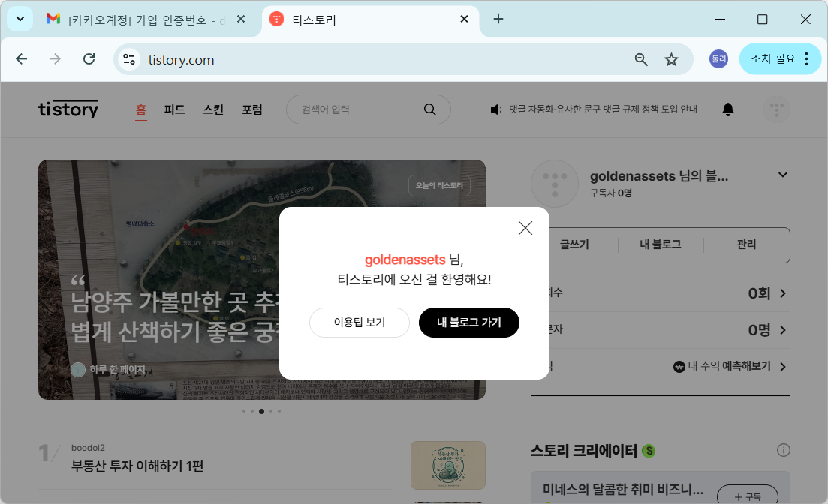The image size is (828, 504).
Task: Click the goldenassets blog profile image
Action: (x=555, y=184)
